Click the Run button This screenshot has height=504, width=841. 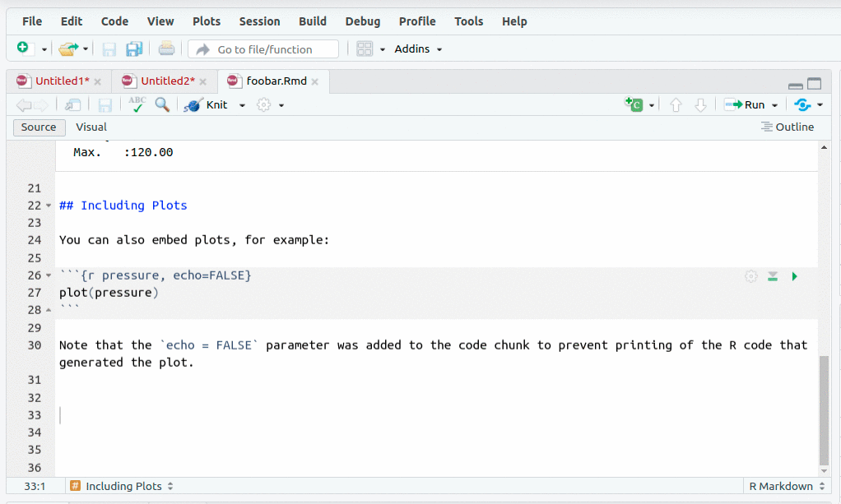point(745,105)
